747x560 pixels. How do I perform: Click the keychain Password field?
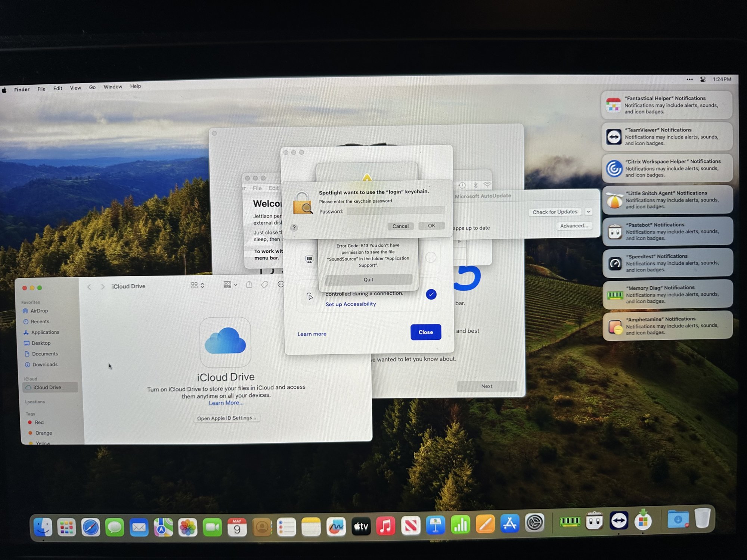(395, 211)
